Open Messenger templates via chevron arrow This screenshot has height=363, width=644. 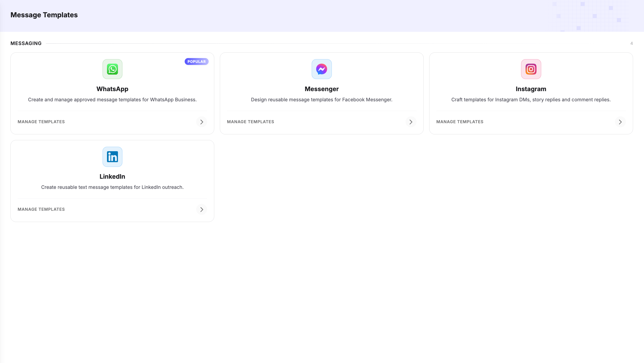tap(411, 122)
